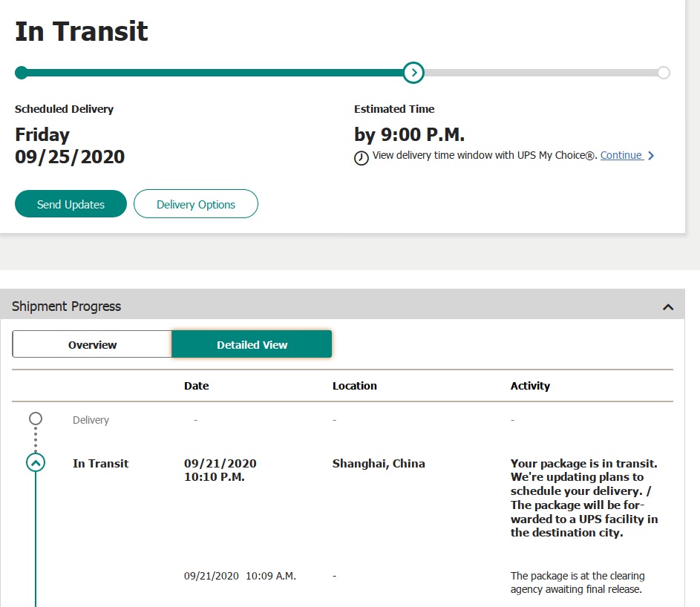Click the clock icon beside delivery window text

(362, 157)
